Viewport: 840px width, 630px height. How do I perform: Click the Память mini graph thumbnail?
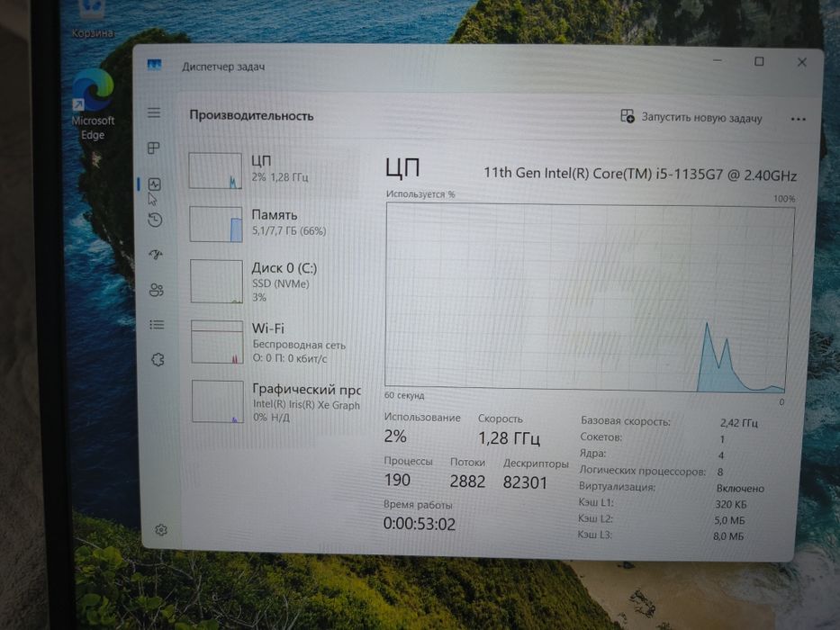[216, 224]
